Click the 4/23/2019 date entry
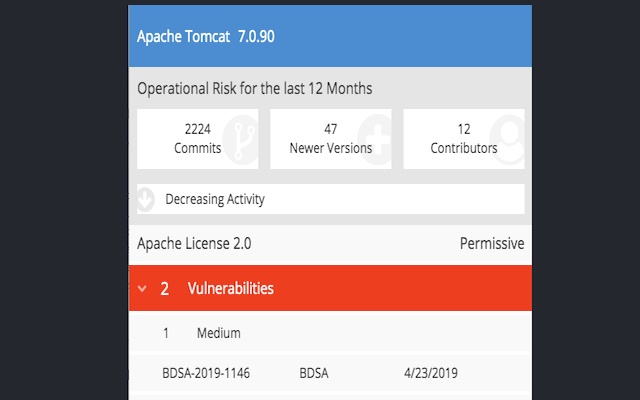This screenshot has height=400, width=640. tap(429, 373)
